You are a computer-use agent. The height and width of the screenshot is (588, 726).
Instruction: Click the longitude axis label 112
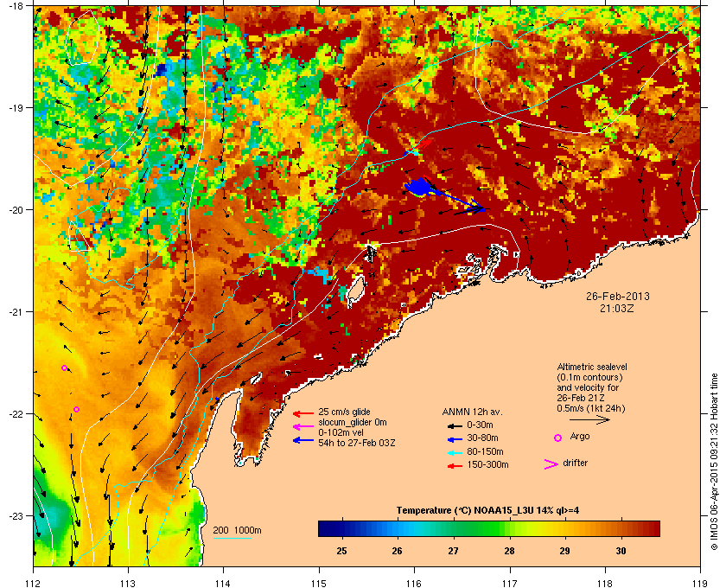click(x=34, y=583)
